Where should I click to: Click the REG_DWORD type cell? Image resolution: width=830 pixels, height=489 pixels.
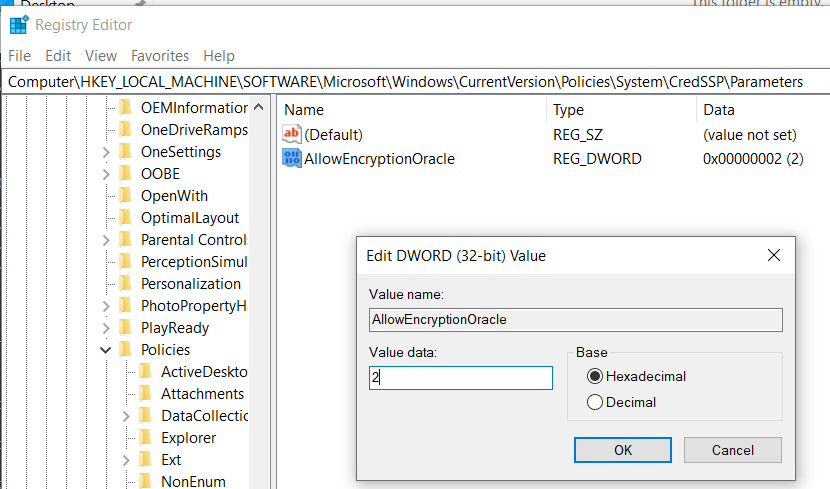tap(597, 159)
